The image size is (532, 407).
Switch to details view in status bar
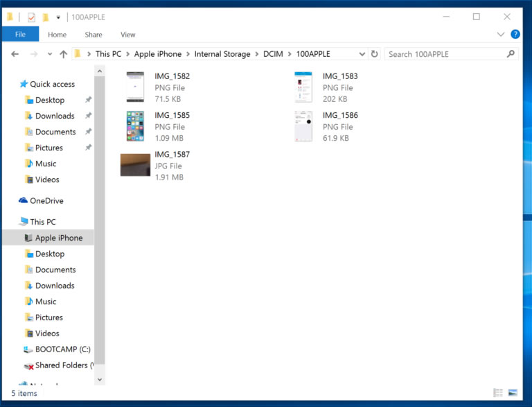(x=498, y=393)
